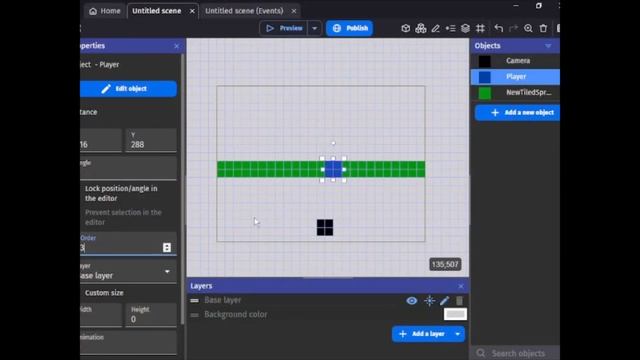Image resolution: width=640 pixels, height=360 pixels.
Task: Click the Properties panel scrollbar
Action: tap(182, 188)
